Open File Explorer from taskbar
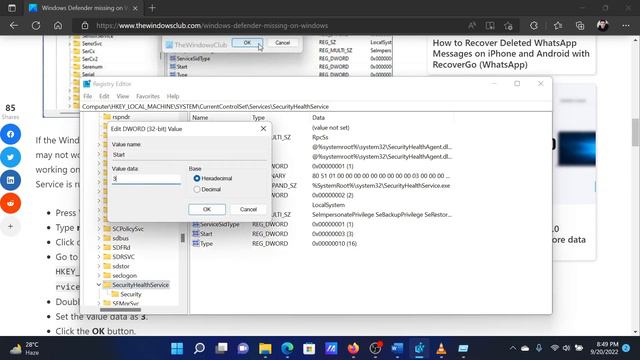Image resolution: width=640 pixels, height=360 pixels. pyautogui.click(x=265, y=348)
